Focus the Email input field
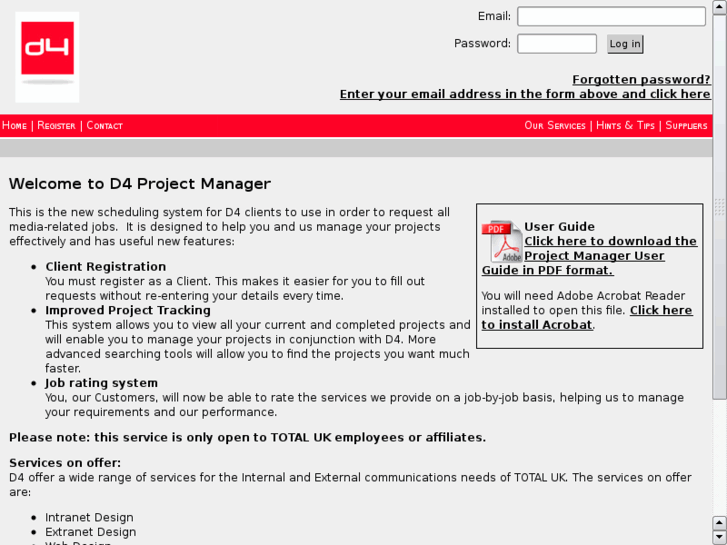This screenshot has height=545, width=727. coord(611,16)
